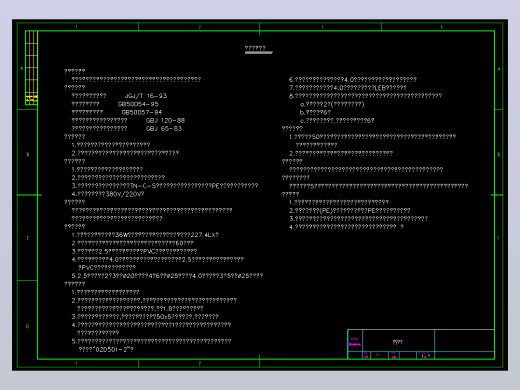The image size is (520, 390).
Task: Click the note line mentioning "36W"
Action: (x=145, y=235)
